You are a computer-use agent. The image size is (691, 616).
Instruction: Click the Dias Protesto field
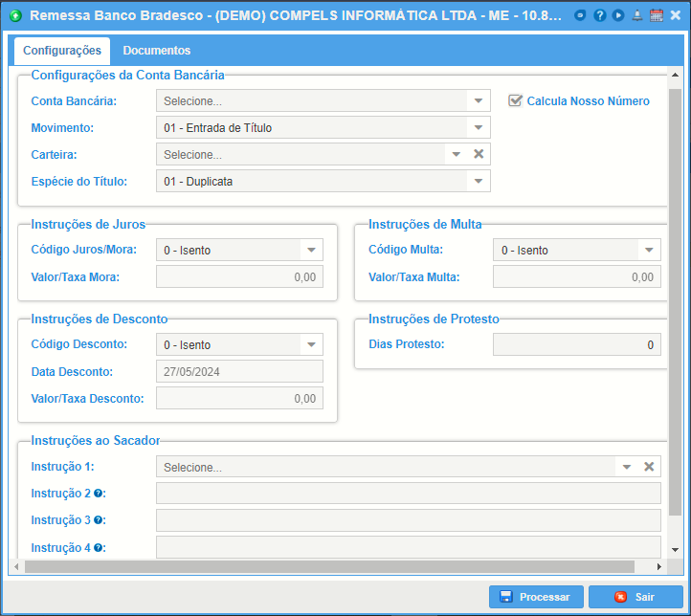[577, 344]
